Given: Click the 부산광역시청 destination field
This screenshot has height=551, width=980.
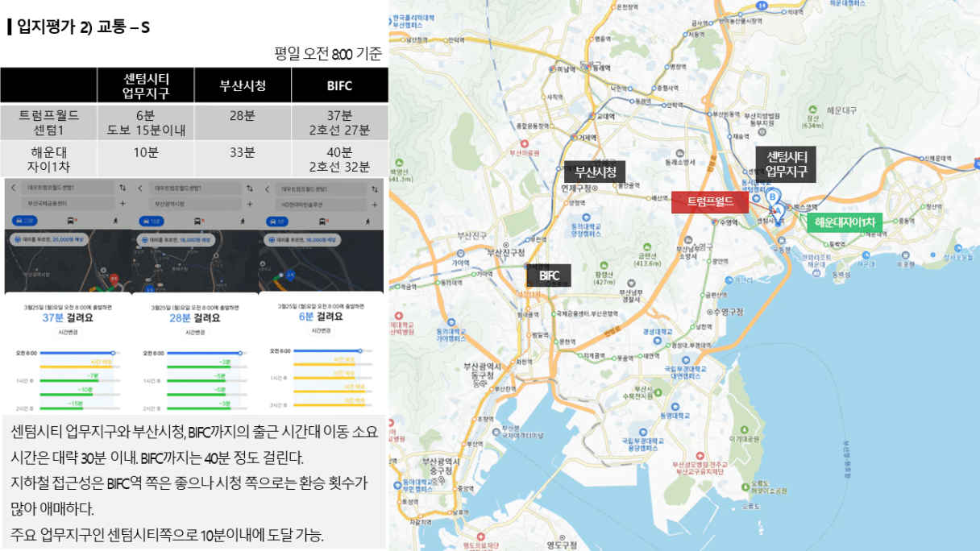Looking at the screenshot, I should pos(195,204).
